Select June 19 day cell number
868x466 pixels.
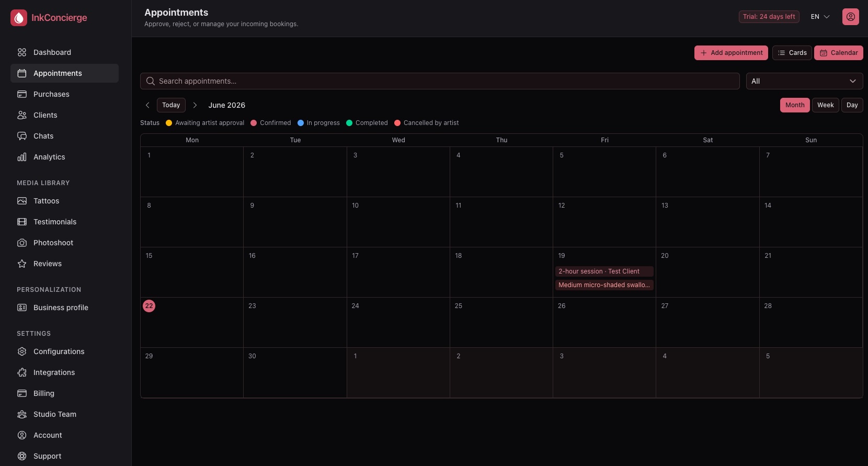562,256
